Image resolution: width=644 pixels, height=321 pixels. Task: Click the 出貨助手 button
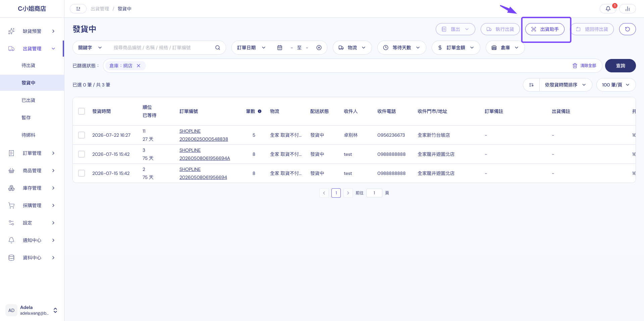click(x=545, y=29)
